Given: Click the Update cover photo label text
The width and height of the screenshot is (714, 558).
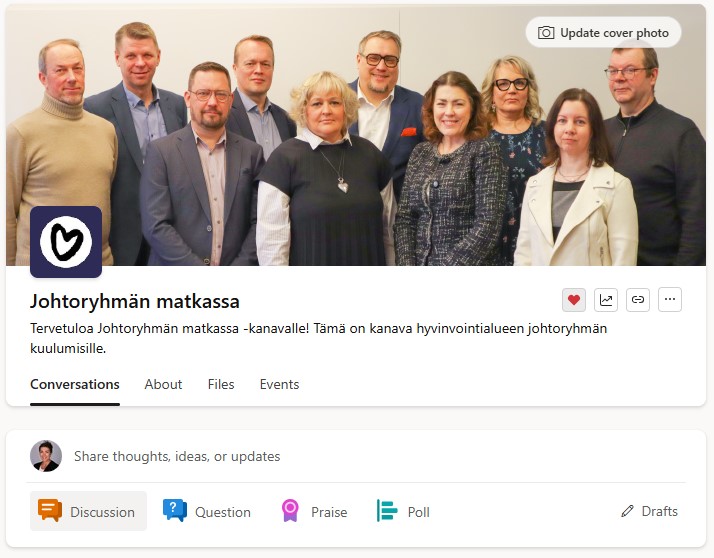Looking at the screenshot, I should (614, 33).
